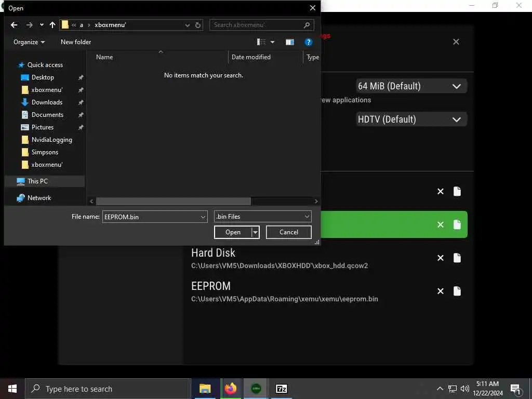Screen dimensions: 532x399
Task: Open Documents in navigation pane
Action: point(47,115)
